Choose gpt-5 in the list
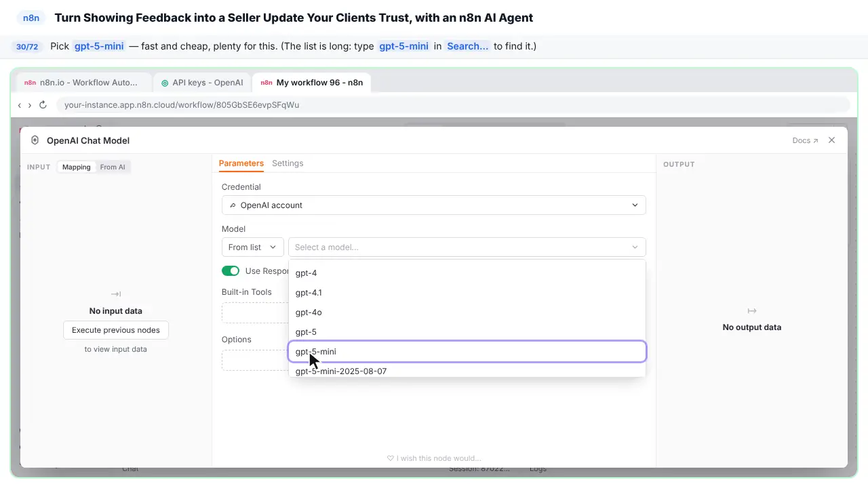The image size is (868, 488). pyautogui.click(x=467, y=332)
